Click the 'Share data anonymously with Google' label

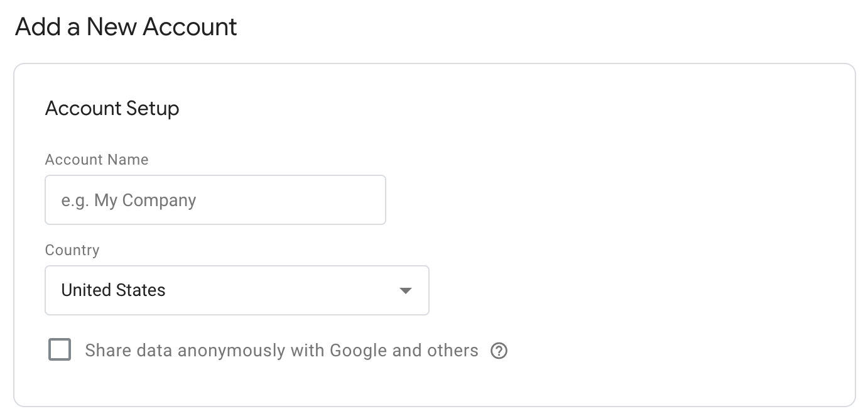coord(281,350)
